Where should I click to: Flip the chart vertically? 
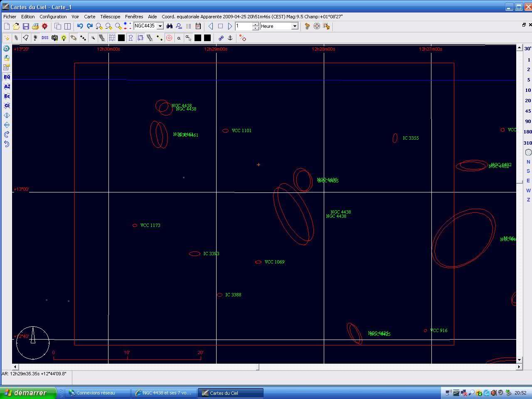7,125
